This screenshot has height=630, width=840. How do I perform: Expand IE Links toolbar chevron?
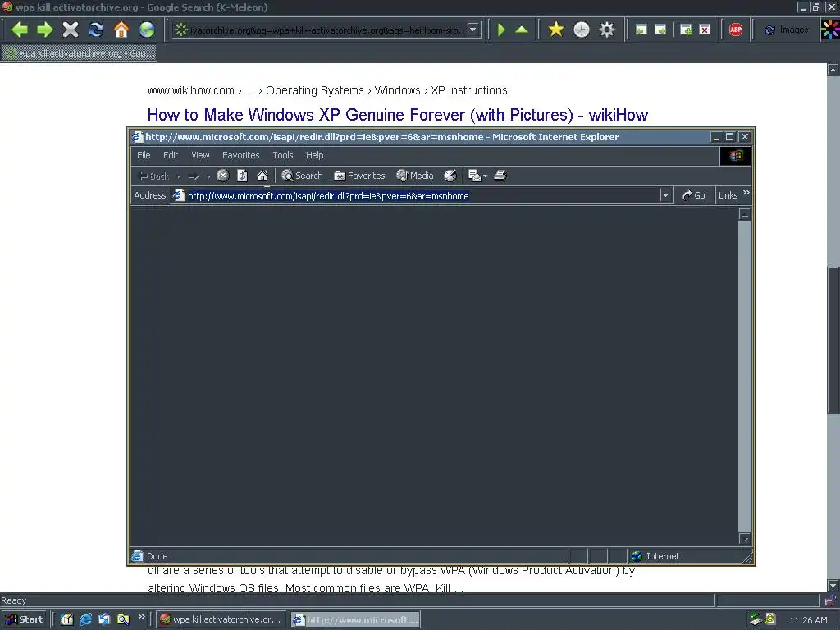click(x=746, y=193)
